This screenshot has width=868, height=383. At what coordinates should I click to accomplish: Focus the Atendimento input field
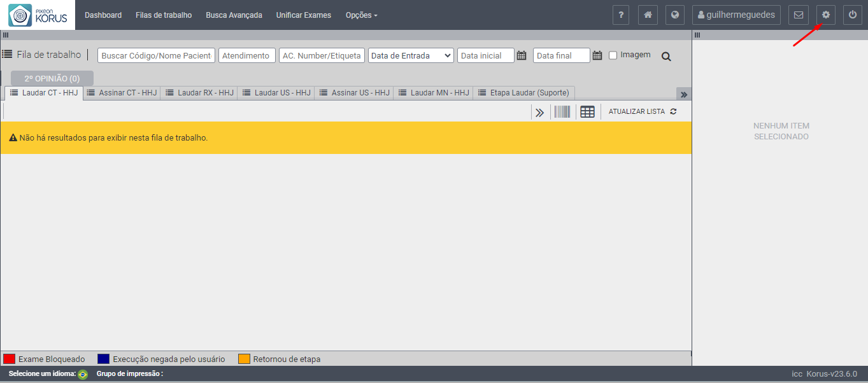click(x=247, y=55)
